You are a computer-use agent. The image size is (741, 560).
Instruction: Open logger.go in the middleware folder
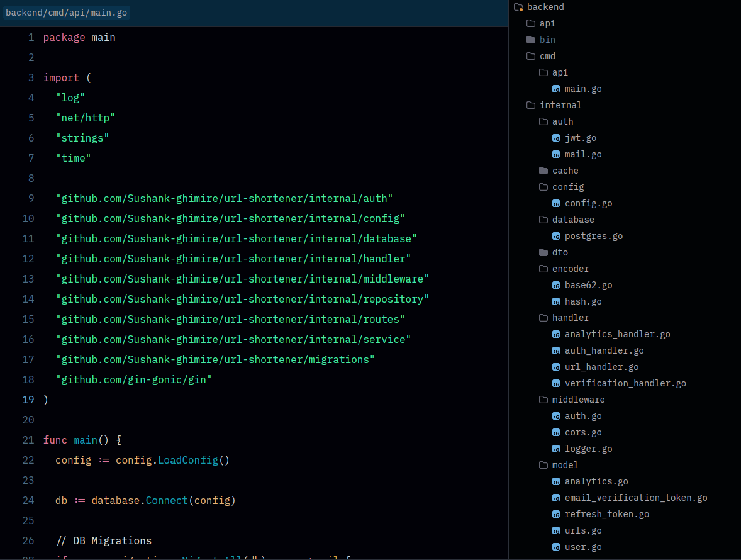(588, 449)
